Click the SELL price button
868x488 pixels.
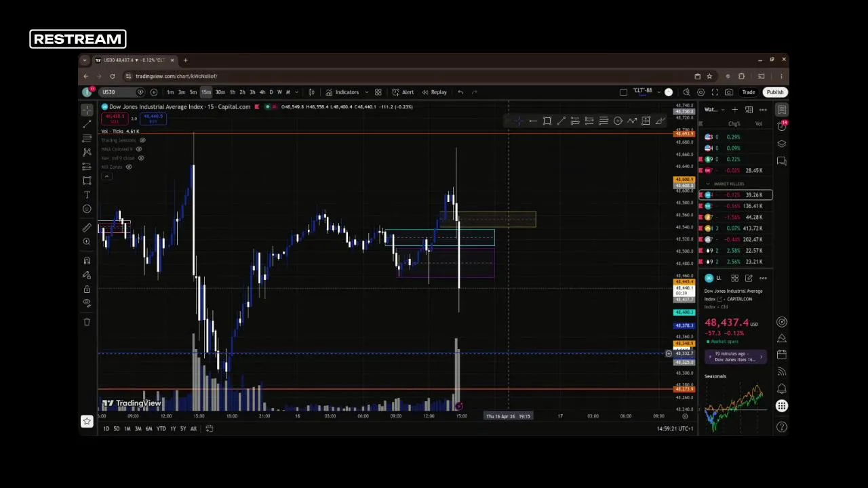click(115, 119)
